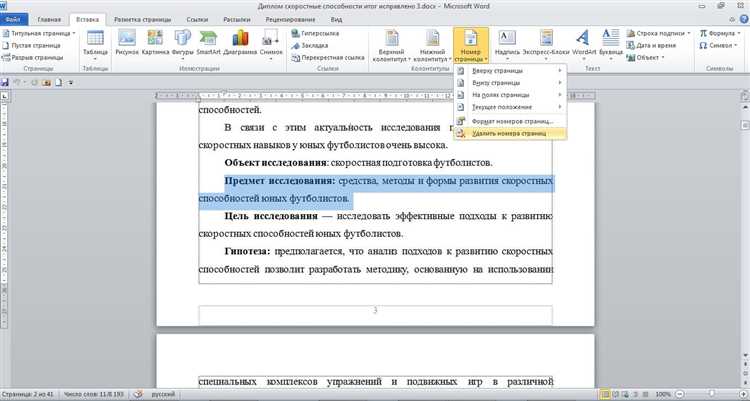Open the Верхний колонтитул header button
The width and height of the screenshot is (750, 401).
point(391,45)
